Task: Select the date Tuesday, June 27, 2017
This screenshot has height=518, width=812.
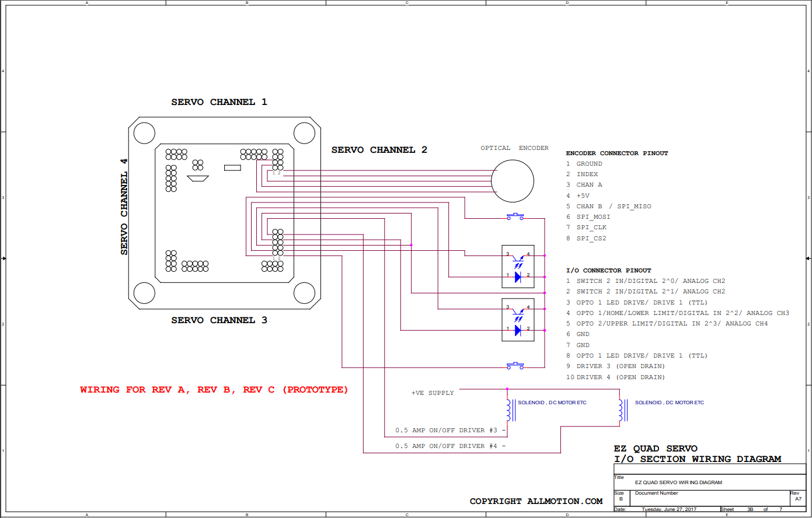Action: [x=669, y=510]
